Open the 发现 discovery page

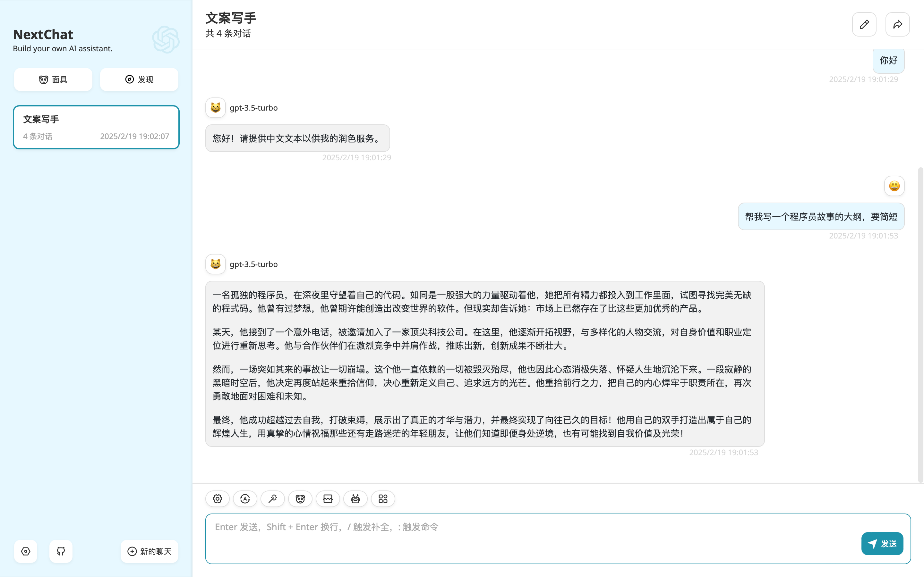pyautogui.click(x=139, y=79)
